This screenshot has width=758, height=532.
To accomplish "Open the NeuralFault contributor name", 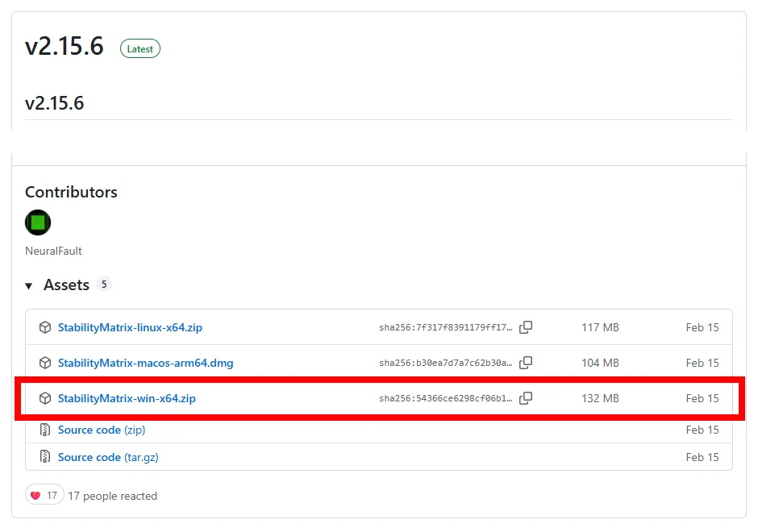I will tap(54, 251).
